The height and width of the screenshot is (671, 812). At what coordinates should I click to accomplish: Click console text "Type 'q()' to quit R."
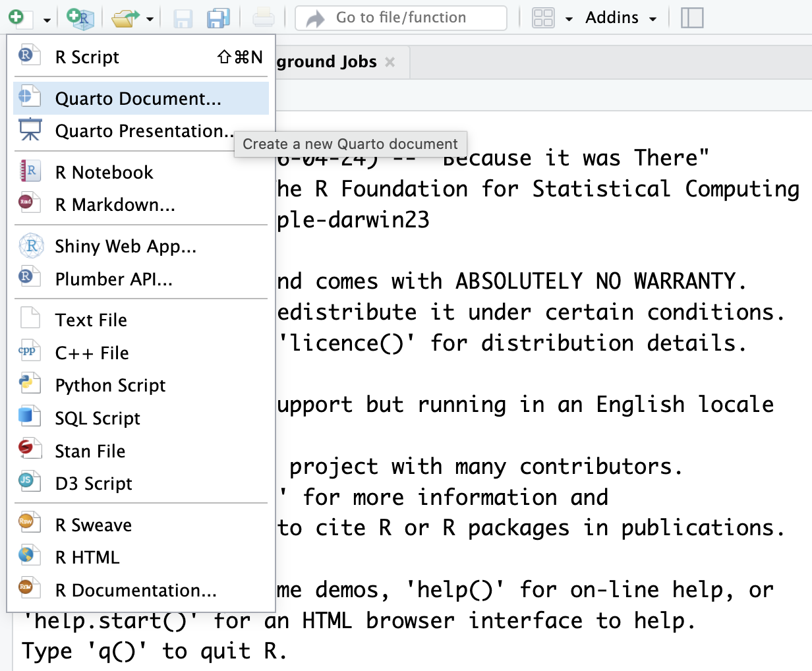[155, 651]
